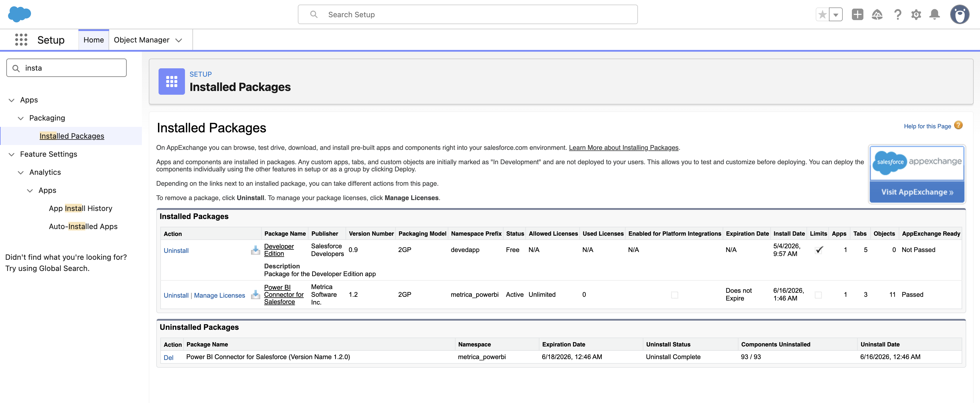Click the Installed Packages grid header icon
This screenshot has width=980, height=403.
click(171, 81)
